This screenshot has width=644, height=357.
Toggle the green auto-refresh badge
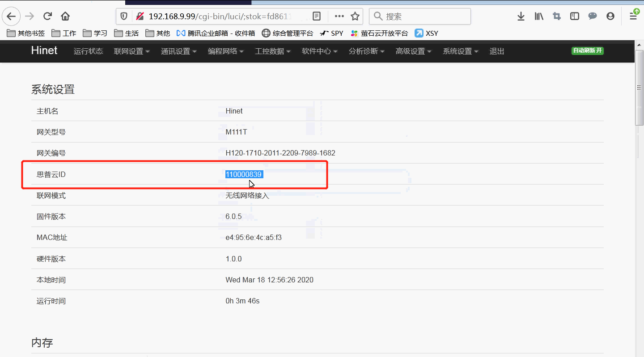point(587,51)
